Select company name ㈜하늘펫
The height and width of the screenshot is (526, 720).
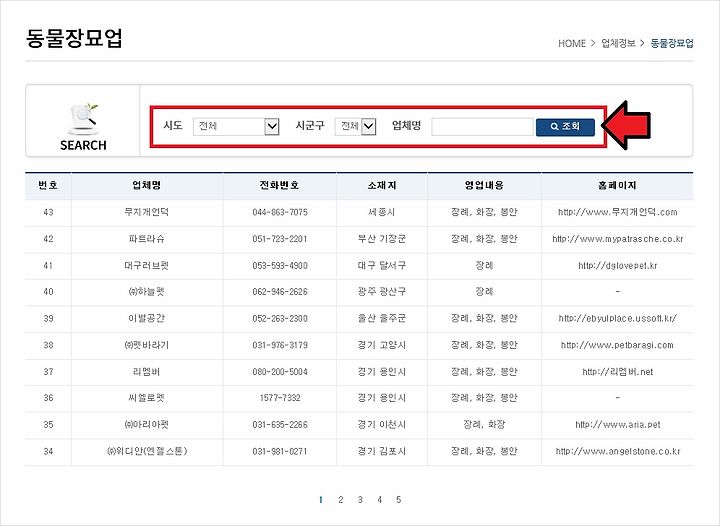(x=146, y=291)
